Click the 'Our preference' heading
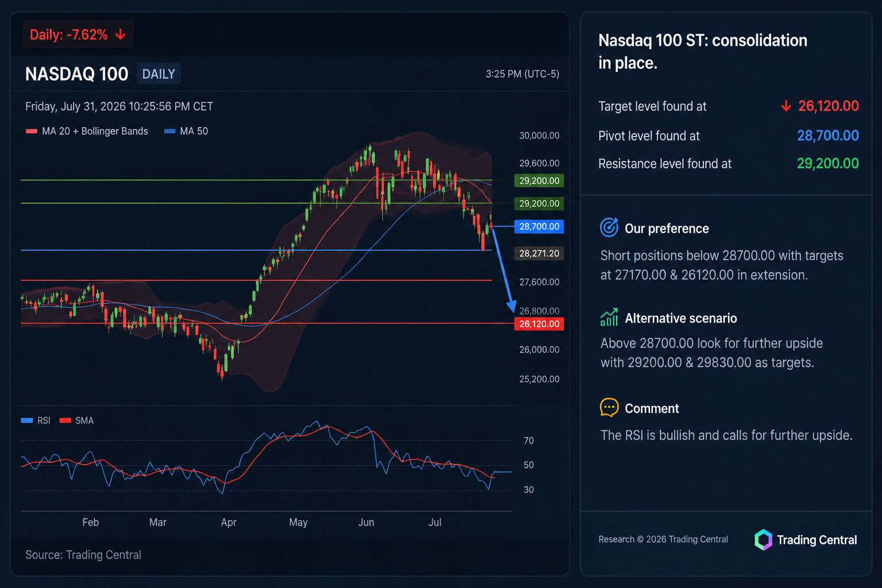Image resolution: width=882 pixels, height=588 pixels. (667, 229)
